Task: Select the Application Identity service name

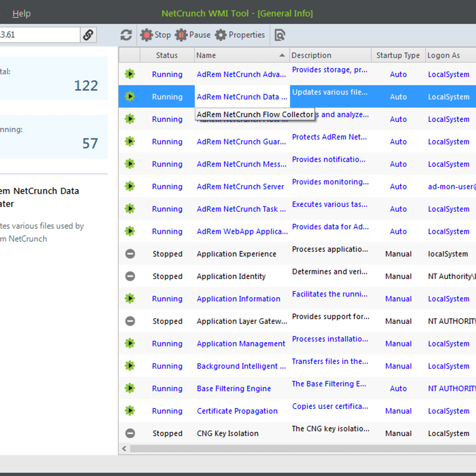Action: pos(231,276)
